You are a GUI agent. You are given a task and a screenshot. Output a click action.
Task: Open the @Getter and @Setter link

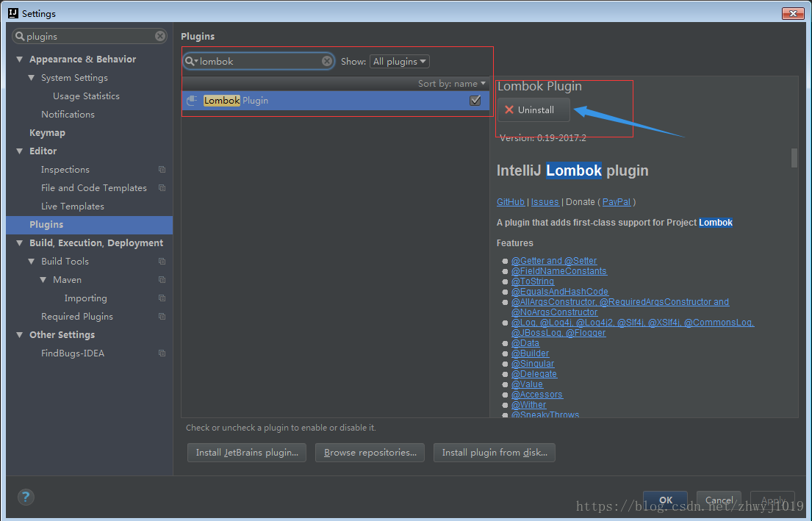pyautogui.click(x=554, y=260)
